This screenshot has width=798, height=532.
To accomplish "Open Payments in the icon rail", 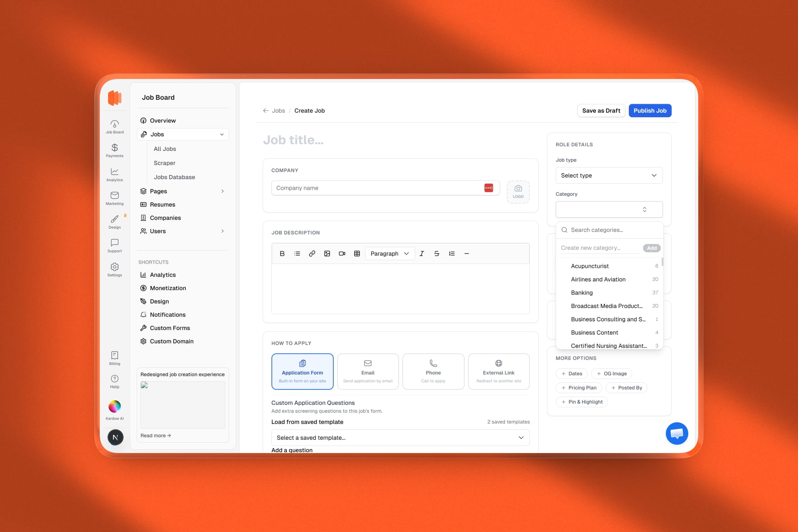I will 115,150.
